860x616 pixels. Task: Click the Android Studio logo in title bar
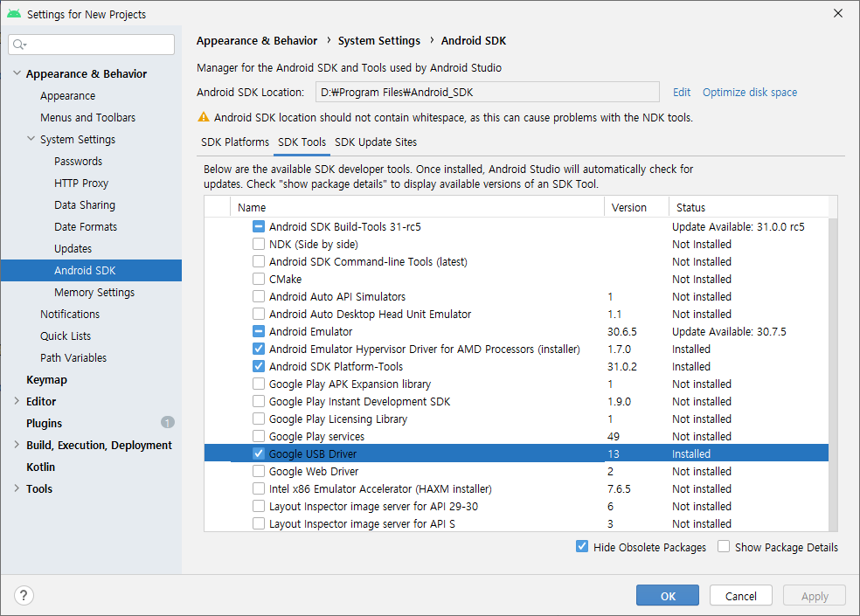(x=14, y=14)
